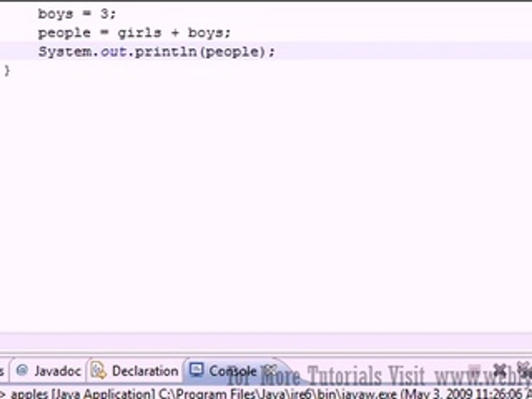This screenshot has height=399, width=532.
Task: Select the Console tab
Action: [233, 371]
